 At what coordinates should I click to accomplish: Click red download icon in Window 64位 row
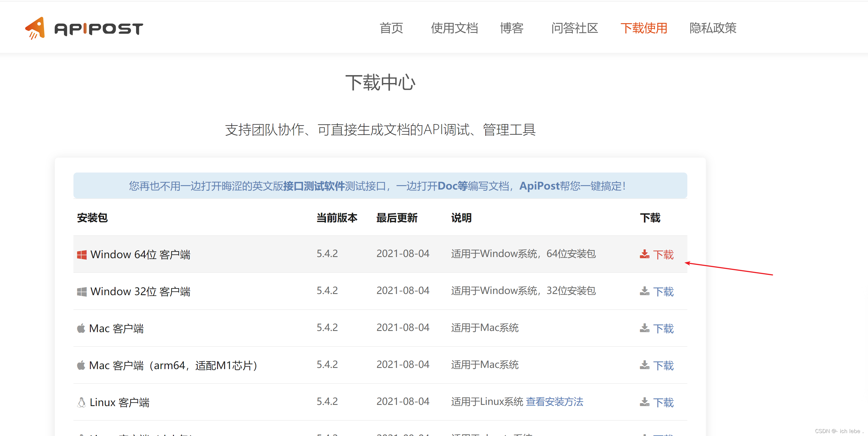pyautogui.click(x=644, y=254)
